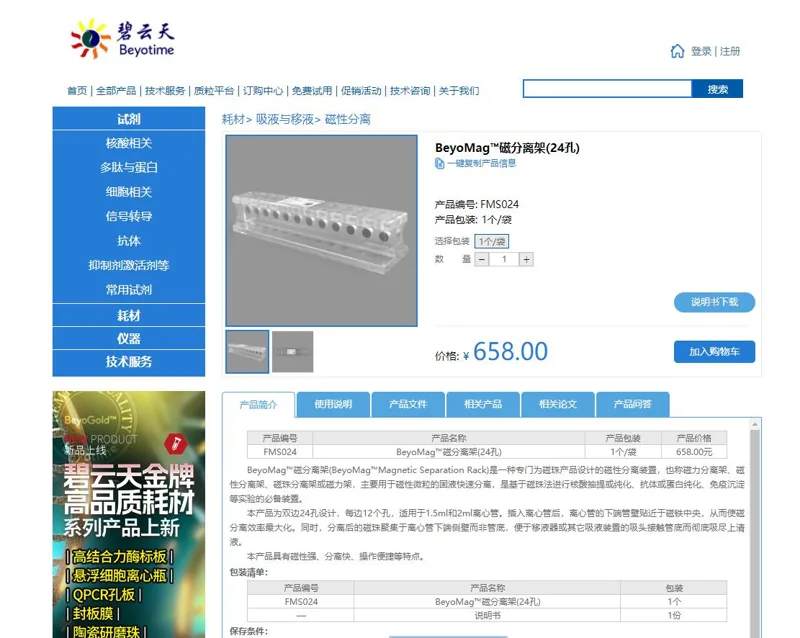Click 加入购物车 button
The image size is (800, 638).
click(714, 352)
